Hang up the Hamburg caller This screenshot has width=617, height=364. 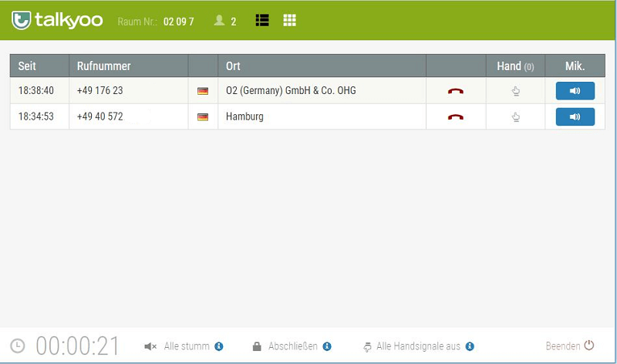click(456, 117)
